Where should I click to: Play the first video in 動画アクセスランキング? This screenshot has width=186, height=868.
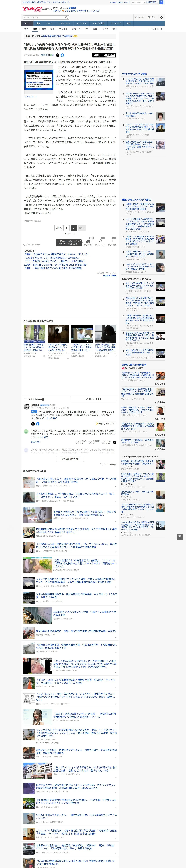click(x=160, y=286)
